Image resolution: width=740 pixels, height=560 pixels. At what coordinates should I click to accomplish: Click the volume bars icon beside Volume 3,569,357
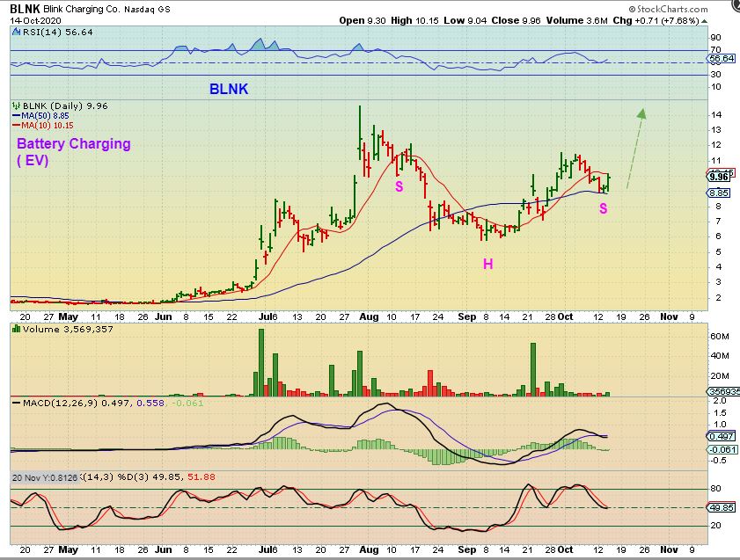(17, 329)
